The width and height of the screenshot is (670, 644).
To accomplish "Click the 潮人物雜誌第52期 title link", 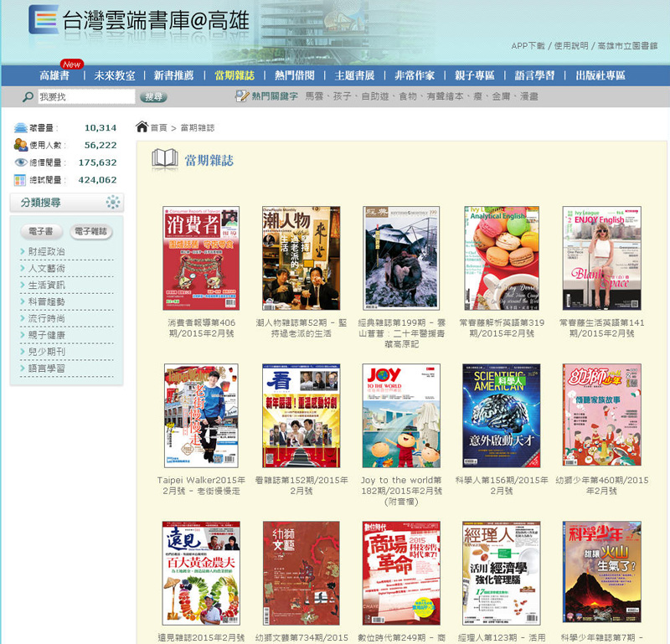I will click(301, 328).
